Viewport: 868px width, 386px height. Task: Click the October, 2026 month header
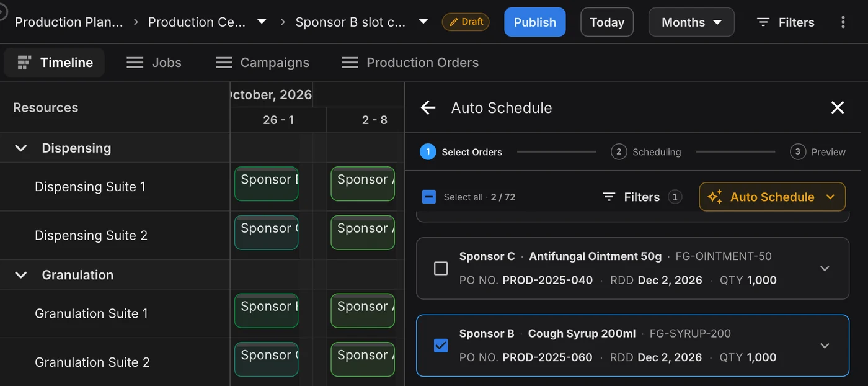click(271, 94)
